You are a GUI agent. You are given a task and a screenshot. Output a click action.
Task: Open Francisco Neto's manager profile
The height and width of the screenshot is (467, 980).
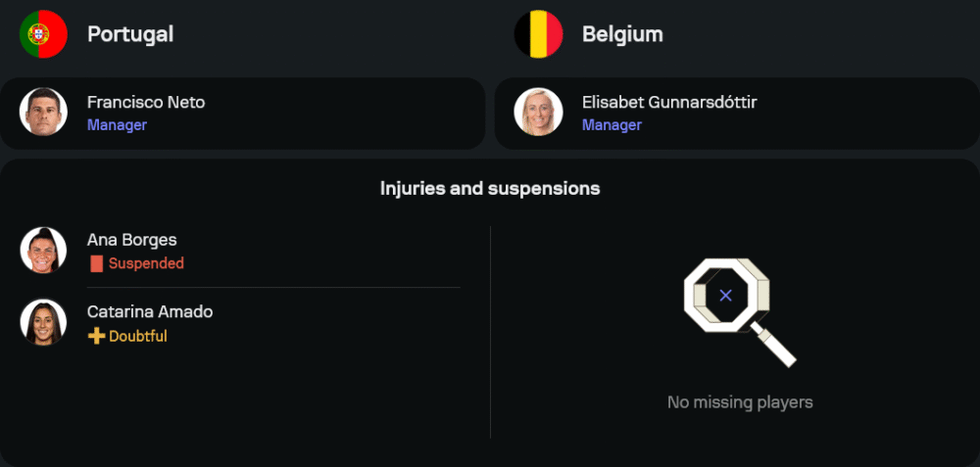click(146, 102)
